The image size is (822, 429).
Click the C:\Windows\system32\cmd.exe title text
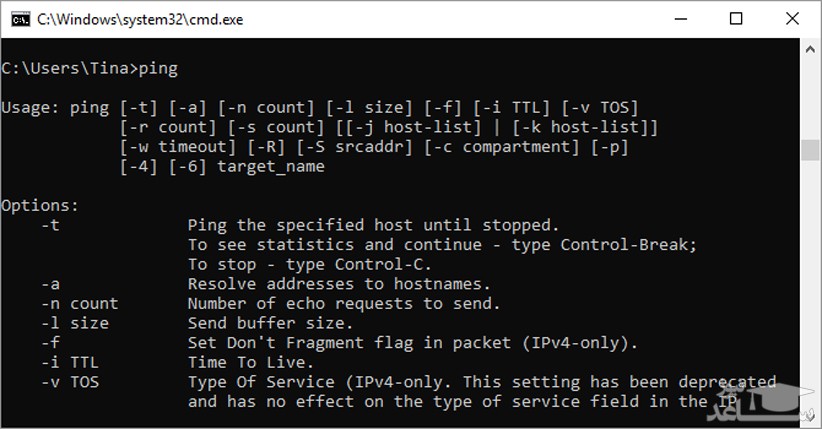tap(139, 19)
